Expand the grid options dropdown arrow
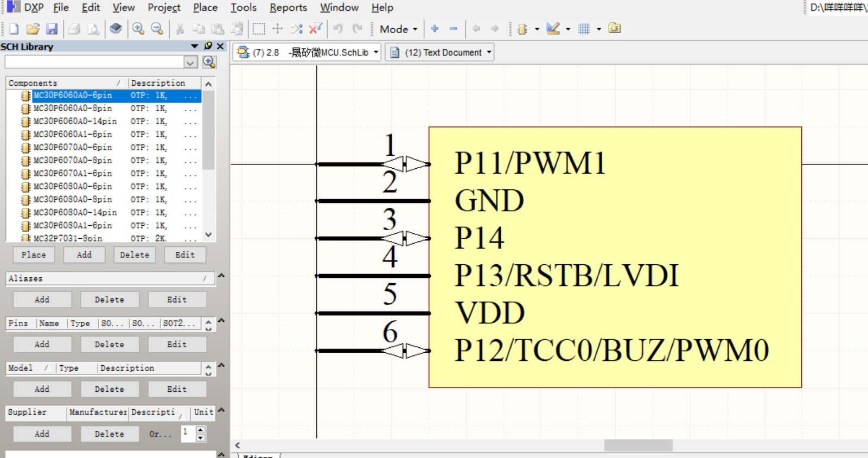Viewport: 868px width, 458px height. pyautogui.click(x=599, y=29)
